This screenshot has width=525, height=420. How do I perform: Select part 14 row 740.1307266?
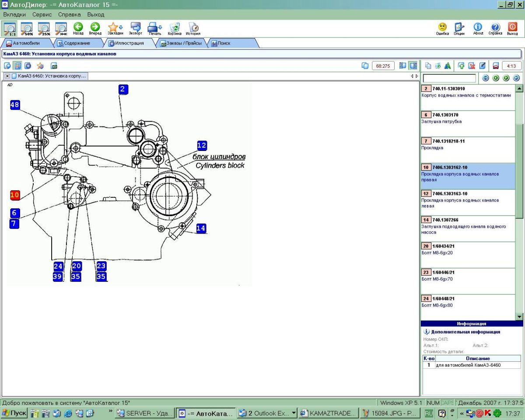point(468,228)
